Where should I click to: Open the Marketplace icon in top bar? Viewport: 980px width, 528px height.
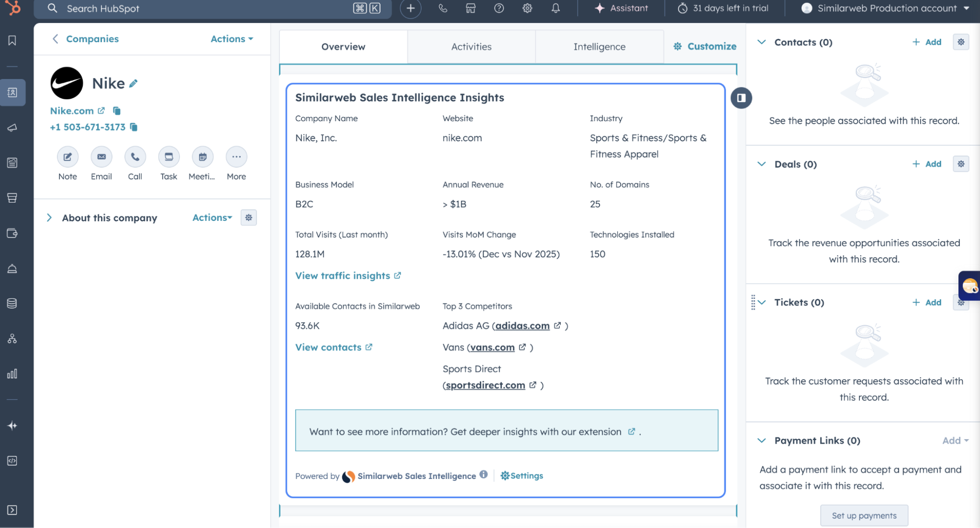[x=471, y=8]
